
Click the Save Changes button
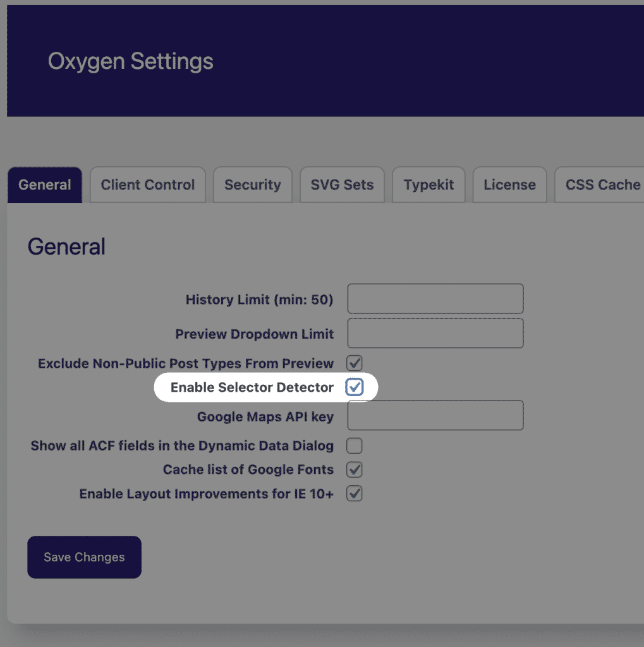tap(84, 557)
